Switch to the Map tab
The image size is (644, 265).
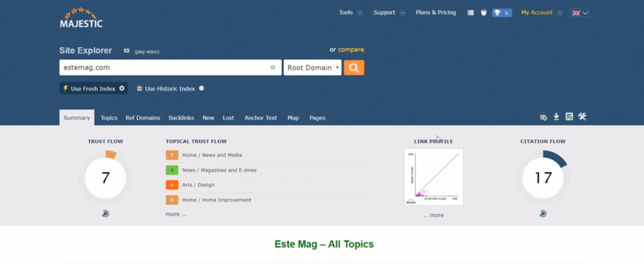[293, 118]
